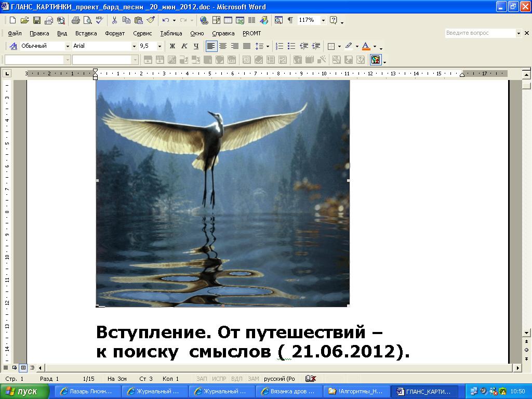
Task: Undo the last action
Action: [x=166, y=20]
